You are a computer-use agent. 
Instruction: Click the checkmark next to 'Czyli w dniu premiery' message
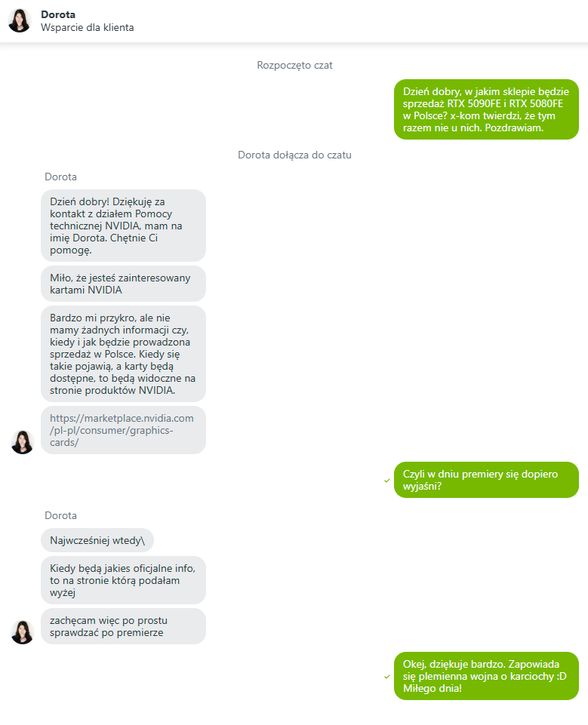386,481
